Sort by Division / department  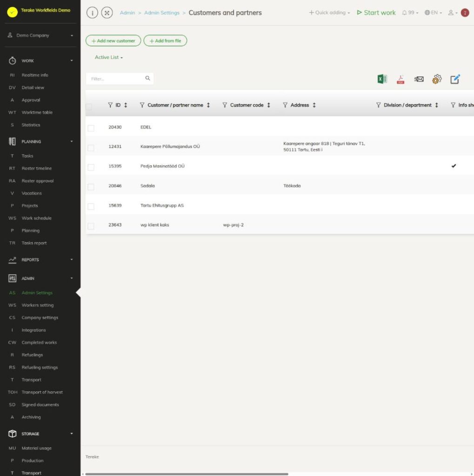coord(437,105)
